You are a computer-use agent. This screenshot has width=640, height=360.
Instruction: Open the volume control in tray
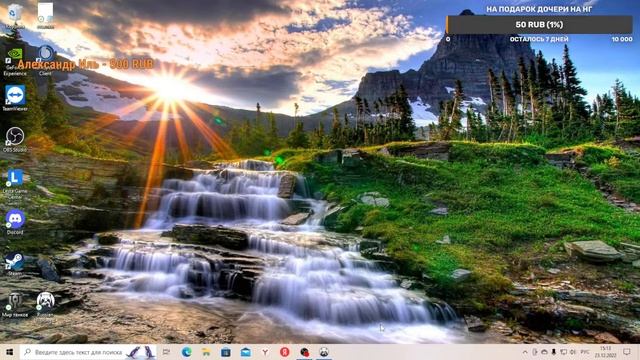click(573, 352)
